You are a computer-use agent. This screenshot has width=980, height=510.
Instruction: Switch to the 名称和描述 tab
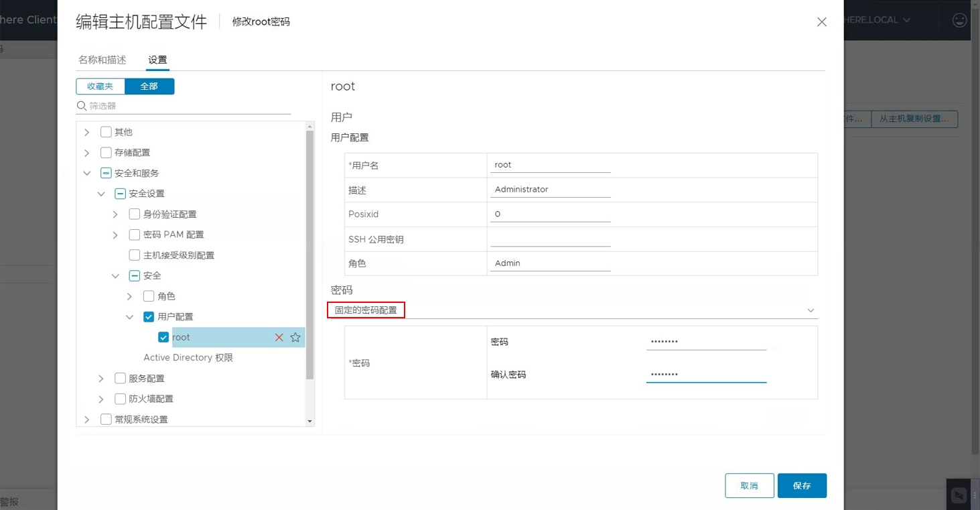point(102,60)
